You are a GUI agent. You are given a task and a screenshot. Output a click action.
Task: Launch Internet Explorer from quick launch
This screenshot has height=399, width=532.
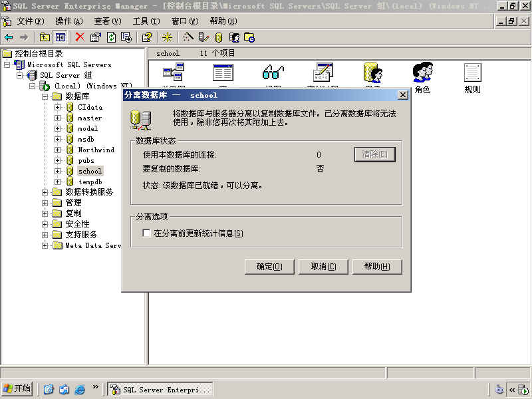(80, 389)
